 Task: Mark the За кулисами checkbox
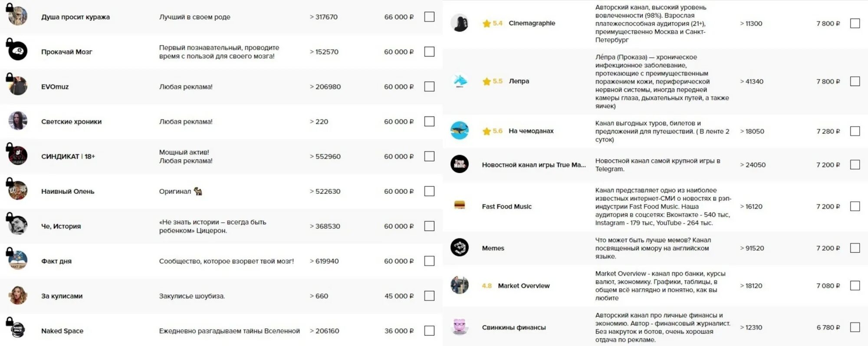click(429, 296)
